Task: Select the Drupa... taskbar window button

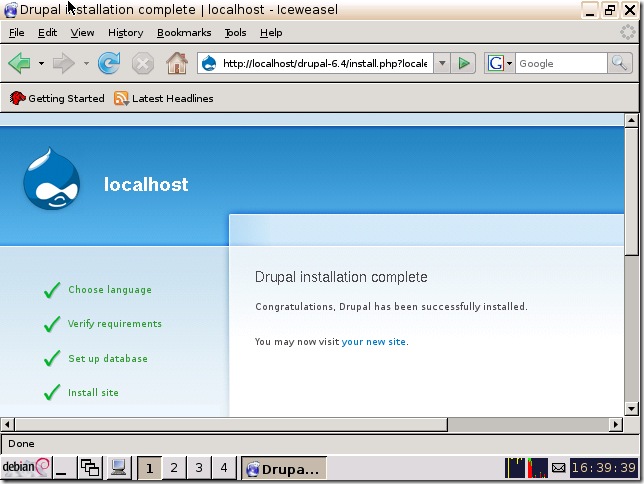Action: pos(284,468)
